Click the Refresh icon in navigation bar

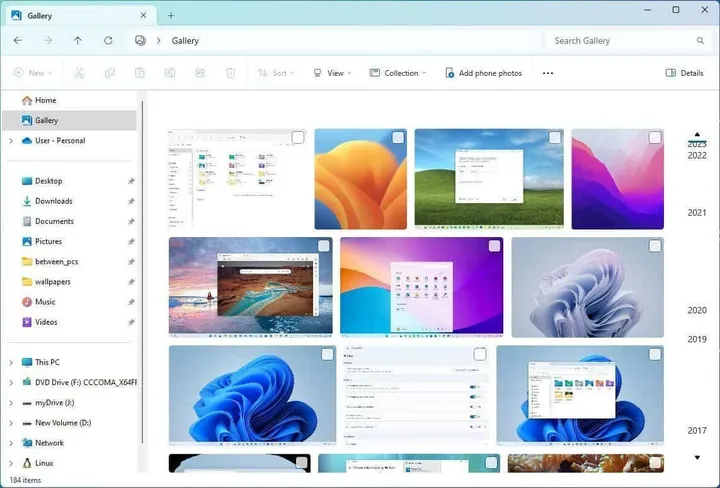pos(108,41)
